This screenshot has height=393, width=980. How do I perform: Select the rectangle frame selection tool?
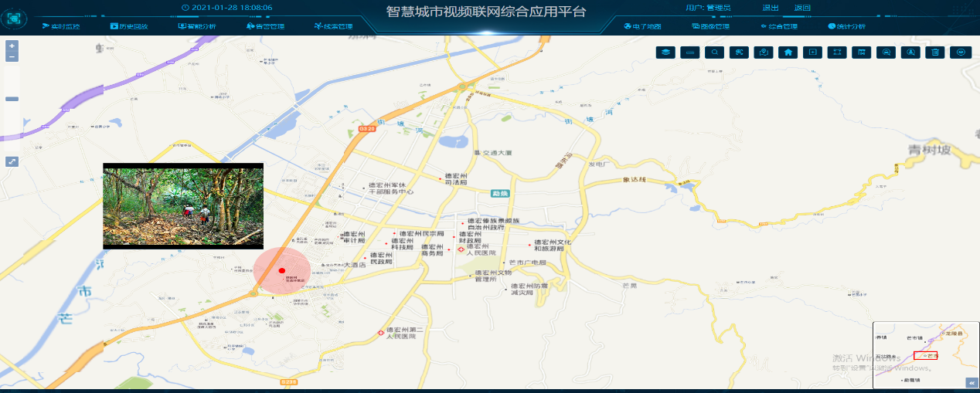point(836,53)
